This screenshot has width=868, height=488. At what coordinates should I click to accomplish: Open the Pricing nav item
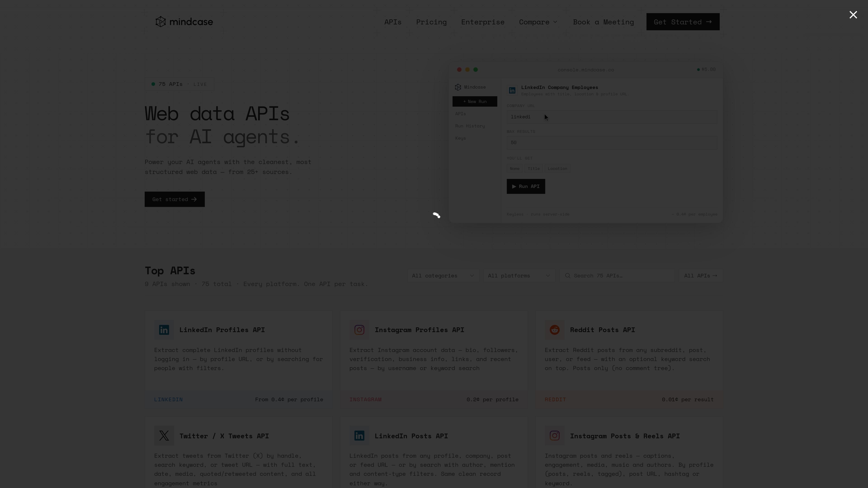click(x=431, y=22)
